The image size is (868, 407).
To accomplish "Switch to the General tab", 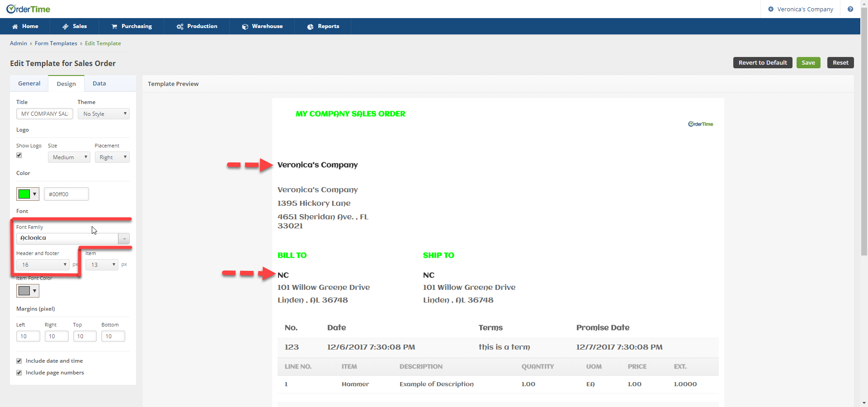I will point(29,84).
